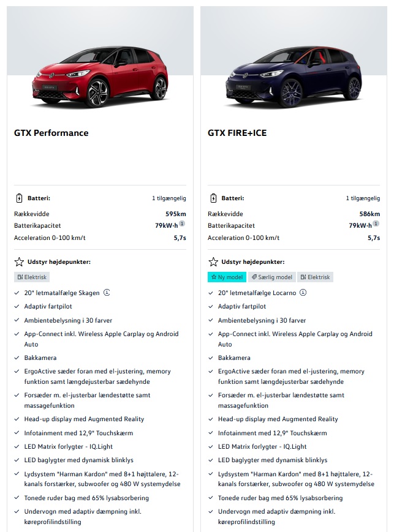Viewport: 394px width, 532px height.
Task: Click the battery icon on GTX Performance card
Action: [x=20, y=198]
